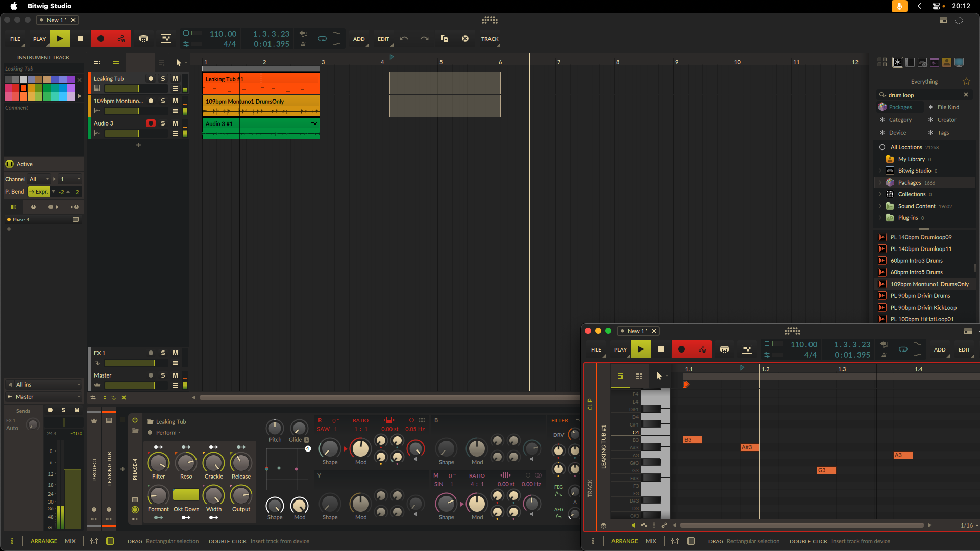
Task: Click the EDIT menu in main toolbar
Action: pyautogui.click(x=382, y=38)
